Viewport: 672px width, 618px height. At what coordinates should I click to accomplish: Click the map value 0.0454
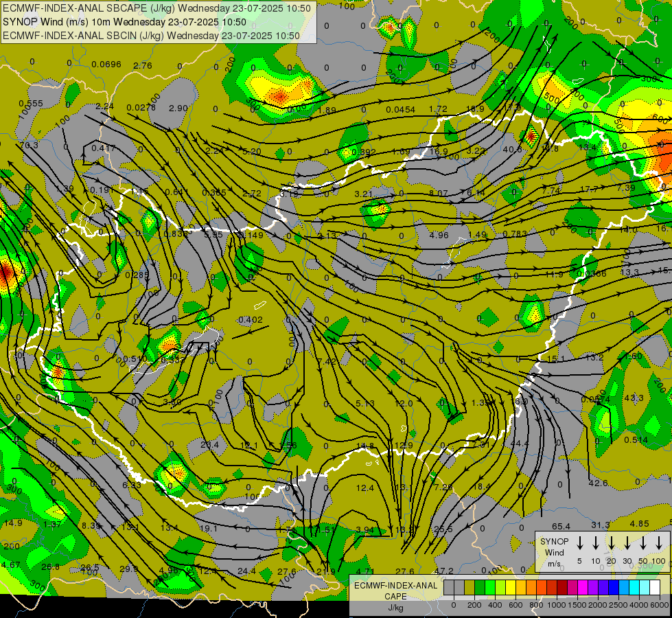[400, 110]
